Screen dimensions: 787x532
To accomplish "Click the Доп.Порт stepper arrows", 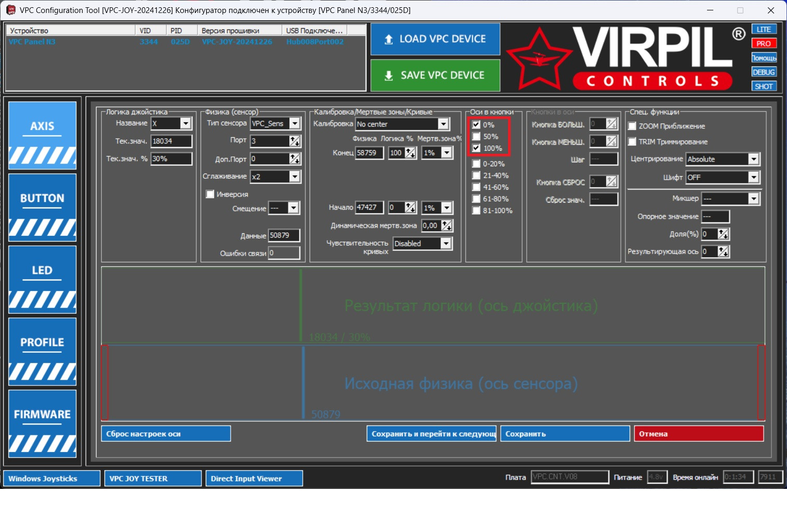I will pyautogui.click(x=295, y=158).
